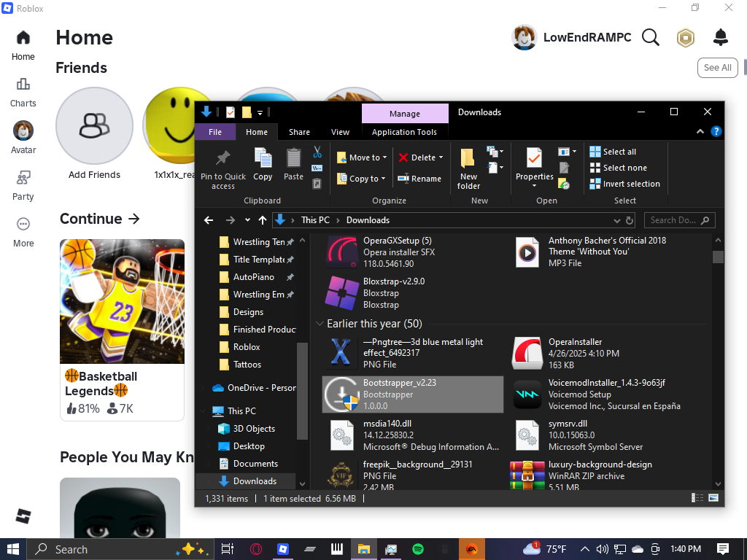747x560 pixels.
Task: Open recent locations dropdown
Action: tap(247, 220)
